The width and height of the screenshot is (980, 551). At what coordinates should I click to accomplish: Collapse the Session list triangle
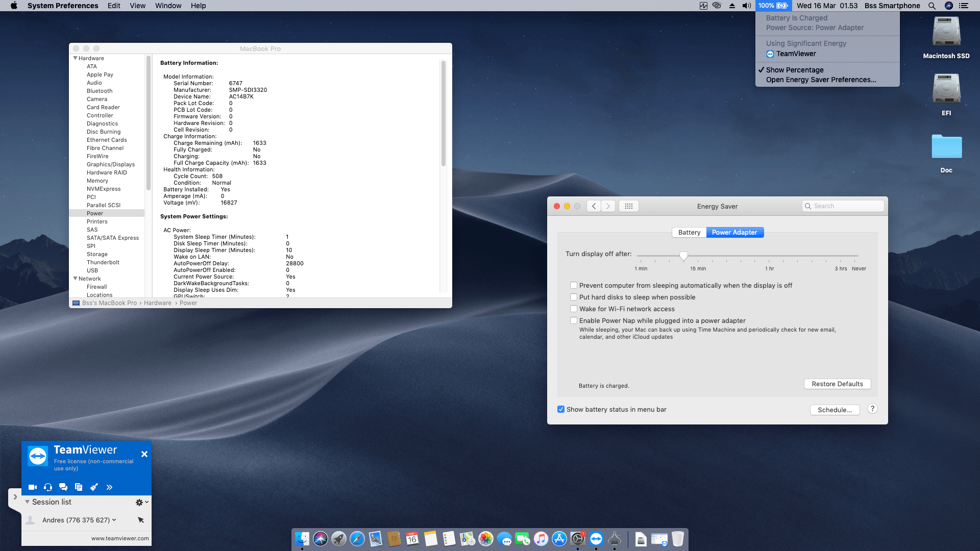click(27, 502)
